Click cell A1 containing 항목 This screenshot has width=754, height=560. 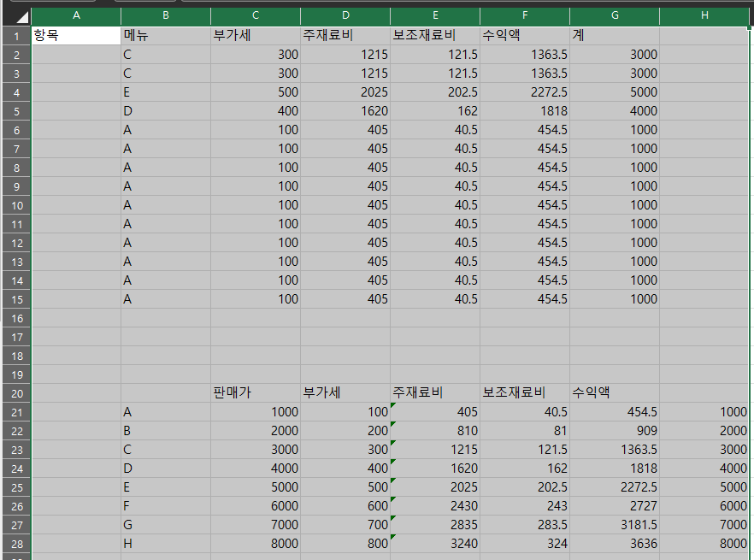(x=76, y=36)
